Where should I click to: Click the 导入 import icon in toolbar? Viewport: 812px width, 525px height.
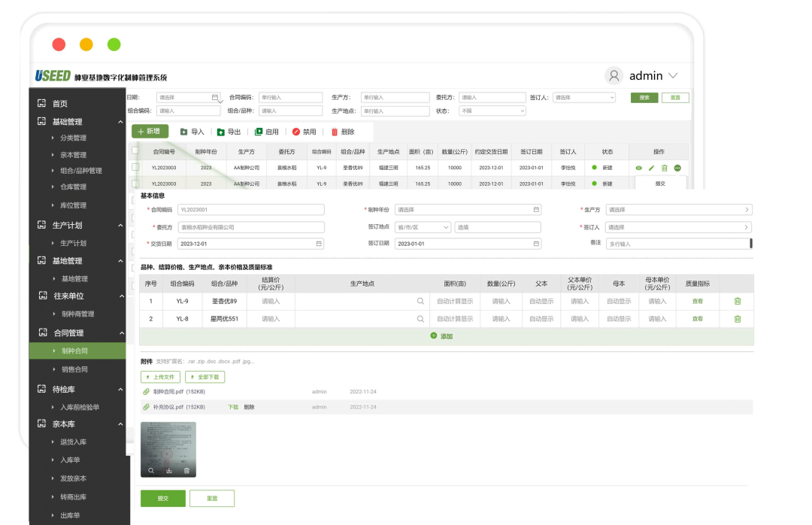point(183,132)
